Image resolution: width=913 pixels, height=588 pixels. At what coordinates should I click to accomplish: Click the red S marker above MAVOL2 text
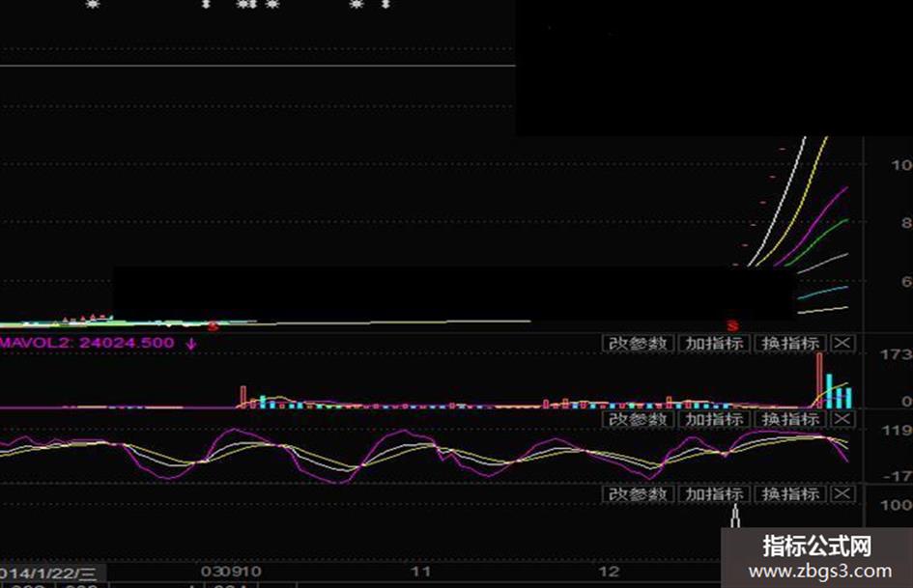(213, 326)
